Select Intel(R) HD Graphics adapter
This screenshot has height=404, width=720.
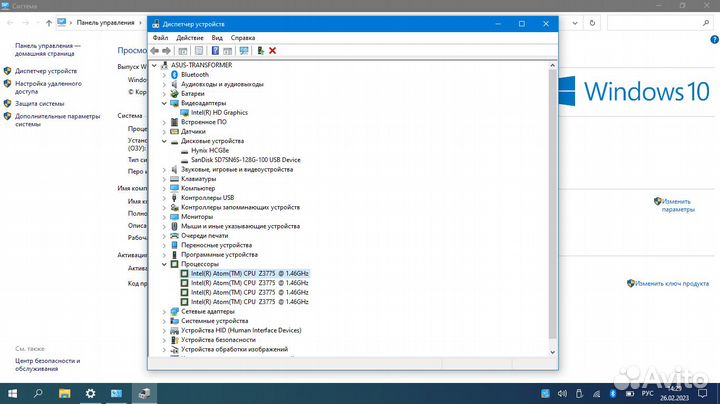(219, 112)
